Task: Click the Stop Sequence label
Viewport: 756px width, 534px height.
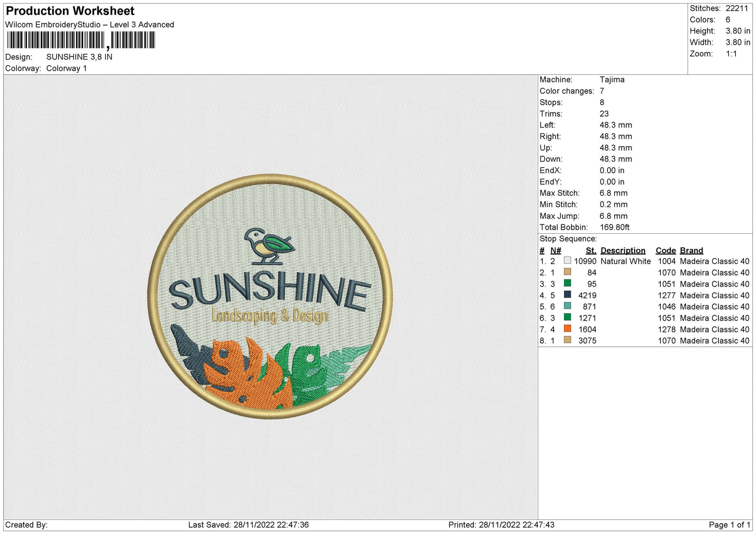Action: click(568, 239)
